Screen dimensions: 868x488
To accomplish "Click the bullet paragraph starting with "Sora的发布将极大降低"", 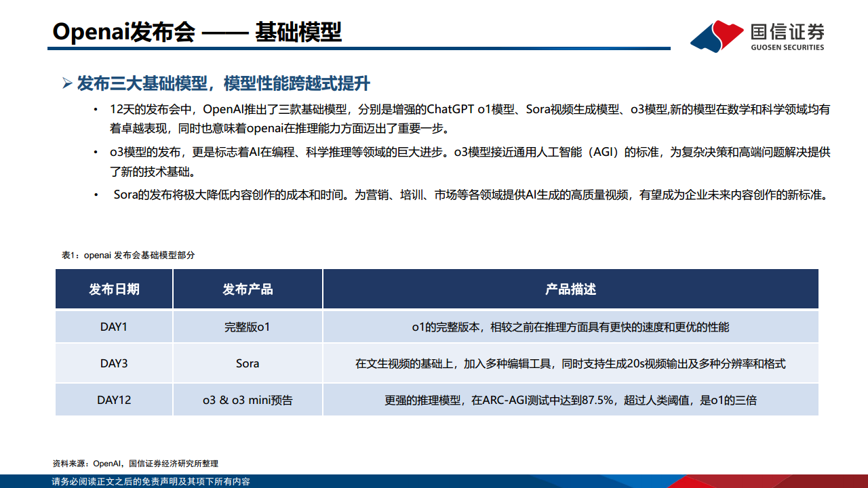I will [x=472, y=195].
